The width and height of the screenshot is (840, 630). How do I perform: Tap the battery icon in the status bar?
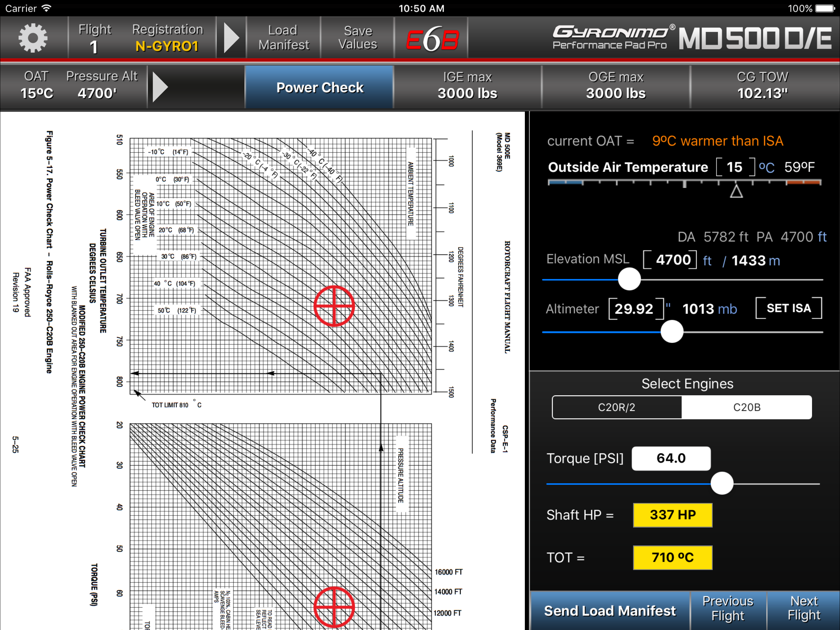point(825,8)
